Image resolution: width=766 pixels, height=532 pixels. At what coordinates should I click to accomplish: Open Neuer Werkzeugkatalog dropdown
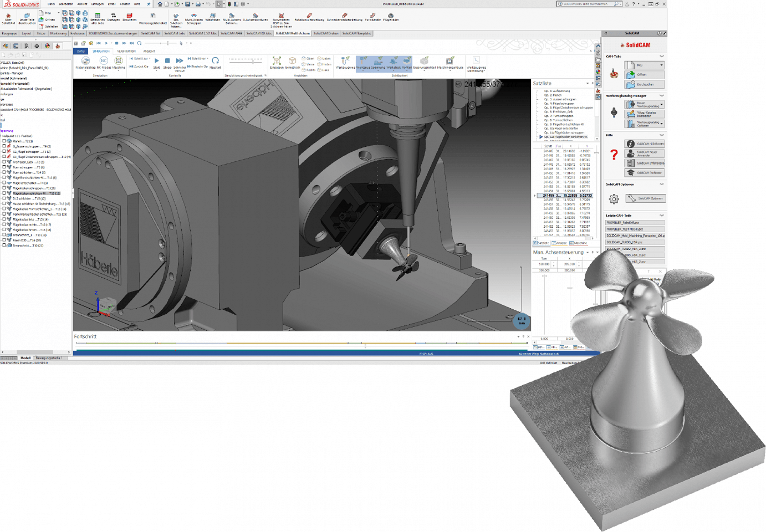point(661,104)
